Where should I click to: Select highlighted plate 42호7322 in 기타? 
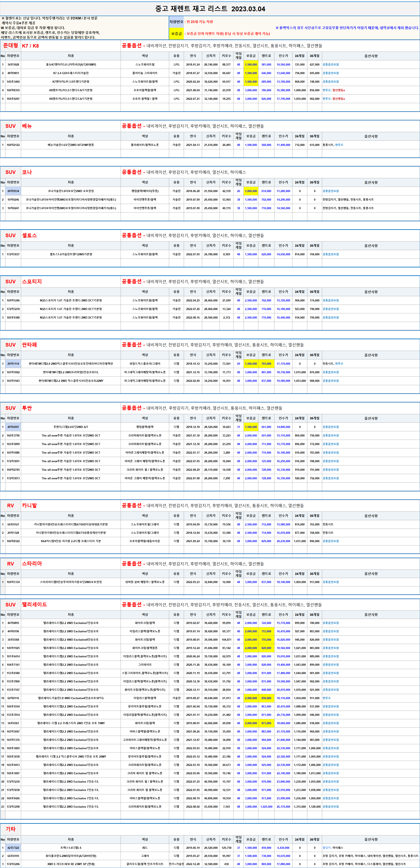13,848
